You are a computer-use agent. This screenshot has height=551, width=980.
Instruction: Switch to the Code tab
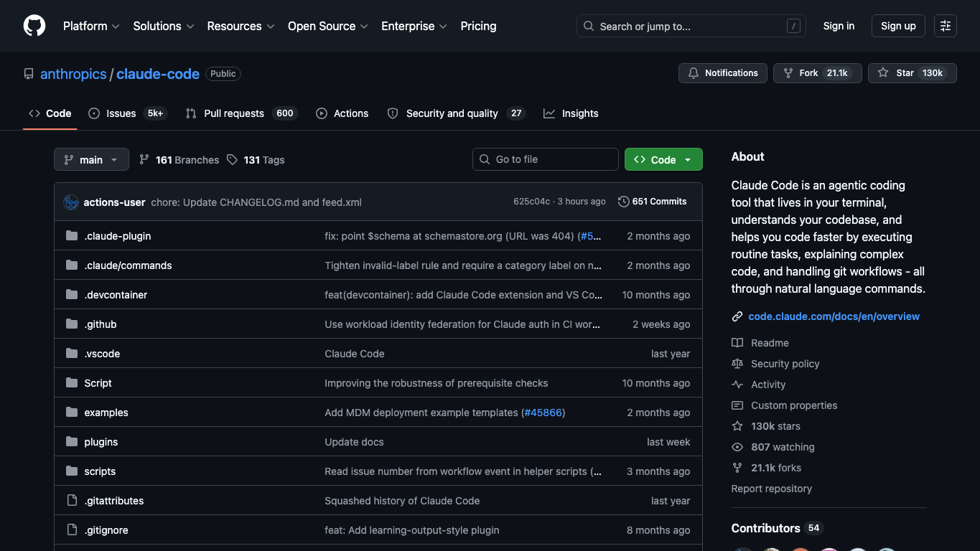(50, 113)
